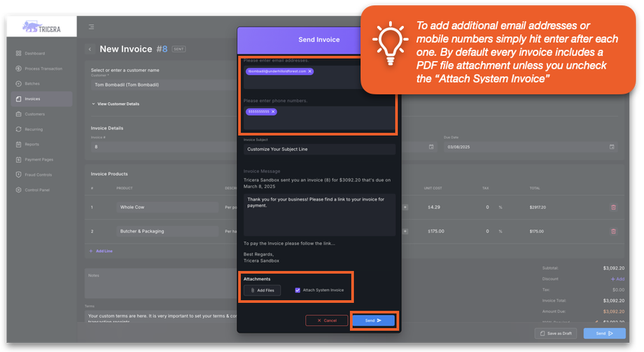Image resolution: width=644 pixels, height=352 pixels.
Task: Click the customer name field Tom Bombadil
Action: [164, 85]
